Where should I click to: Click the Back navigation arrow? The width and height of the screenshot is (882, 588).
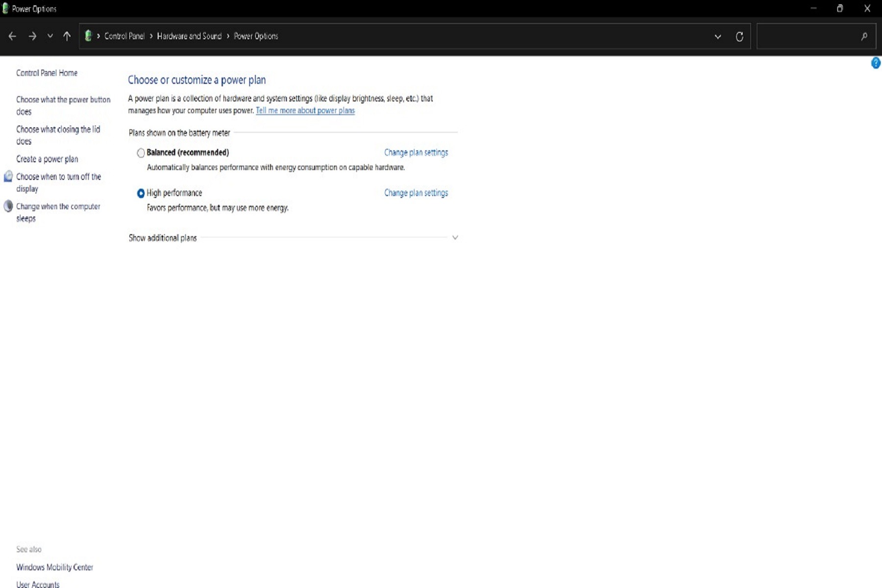[x=12, y=36]
